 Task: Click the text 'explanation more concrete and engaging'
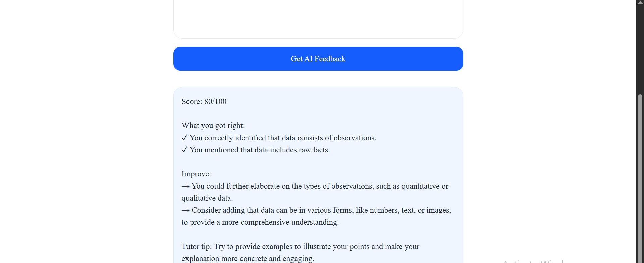248,258
